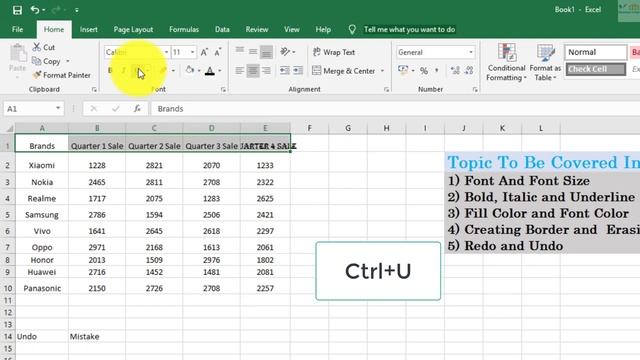Apply the Percent Style

point(424,71)
